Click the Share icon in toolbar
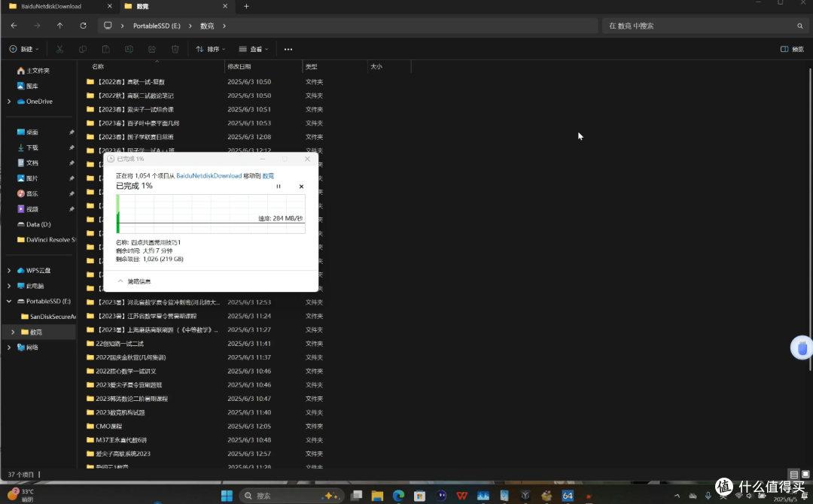Screen dimensions: 813x504 tap(152, 49)
